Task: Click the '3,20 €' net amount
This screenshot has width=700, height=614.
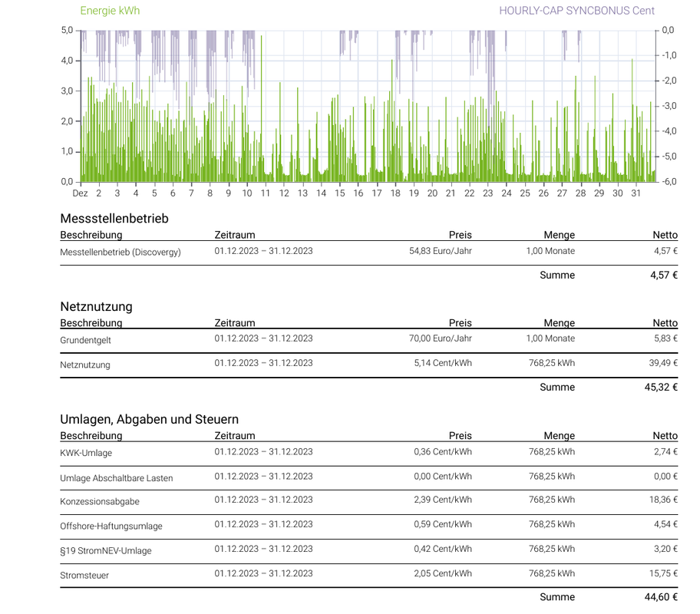Action: pos(665,549)
